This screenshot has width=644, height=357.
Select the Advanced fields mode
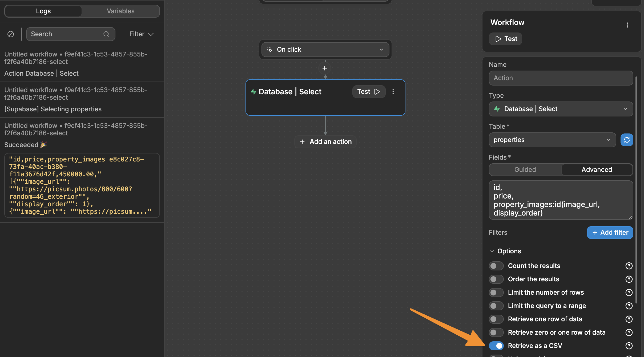pos(597,170)
